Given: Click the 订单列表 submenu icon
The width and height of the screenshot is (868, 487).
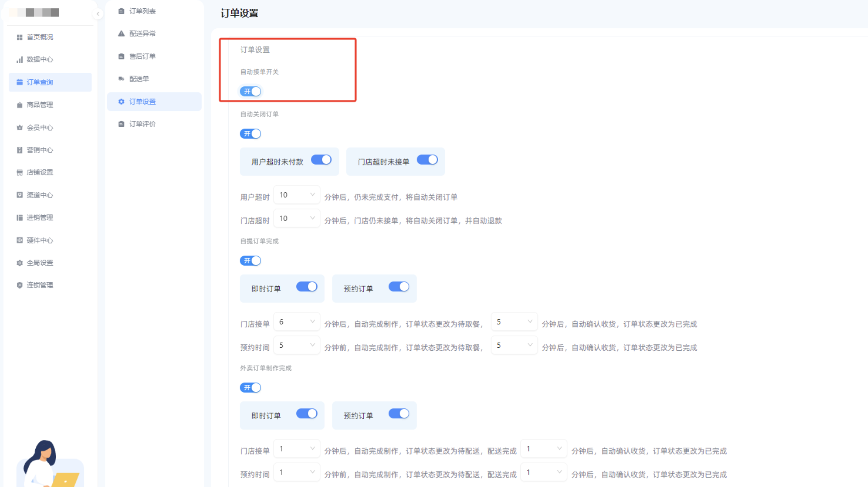Looking at the screenshot, I should coord(121,11).
